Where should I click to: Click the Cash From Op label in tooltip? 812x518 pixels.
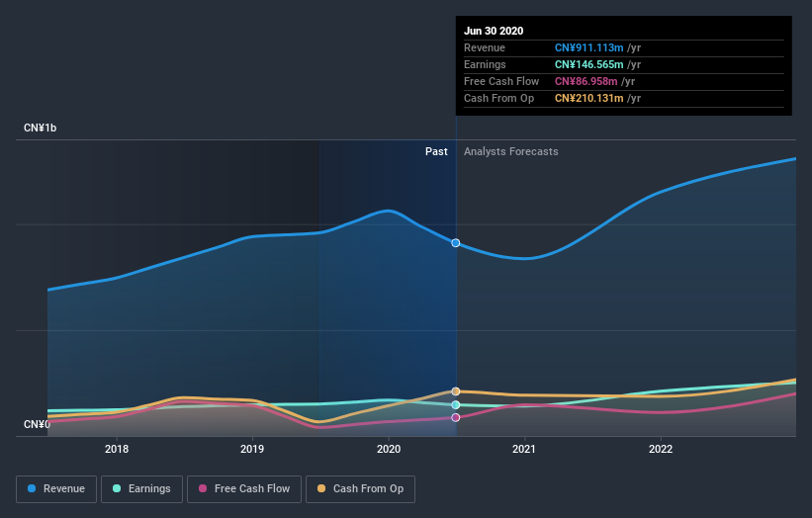pos(498,98)
